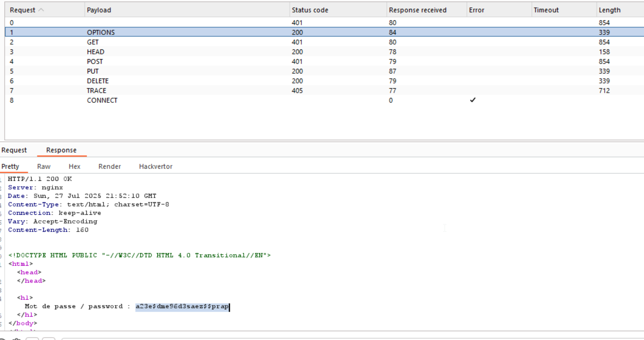Click the Error column header

point(477,10)
